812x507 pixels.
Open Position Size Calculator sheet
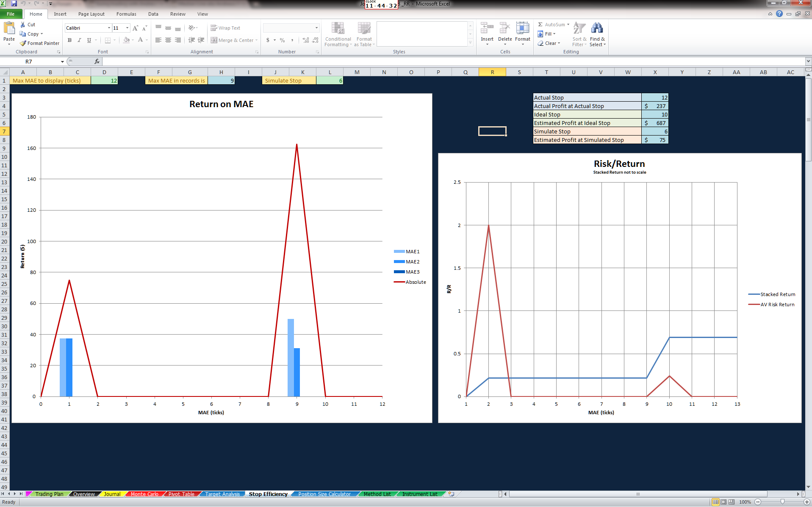pos(324,494)
